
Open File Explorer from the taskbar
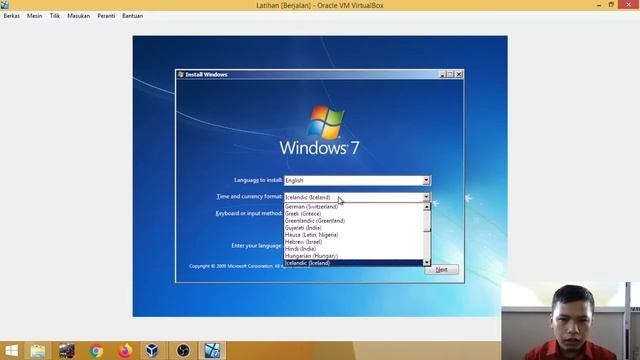38,351
